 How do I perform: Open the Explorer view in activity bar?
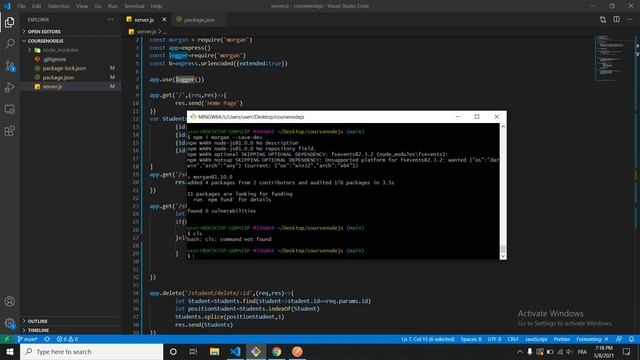point(10,22)
